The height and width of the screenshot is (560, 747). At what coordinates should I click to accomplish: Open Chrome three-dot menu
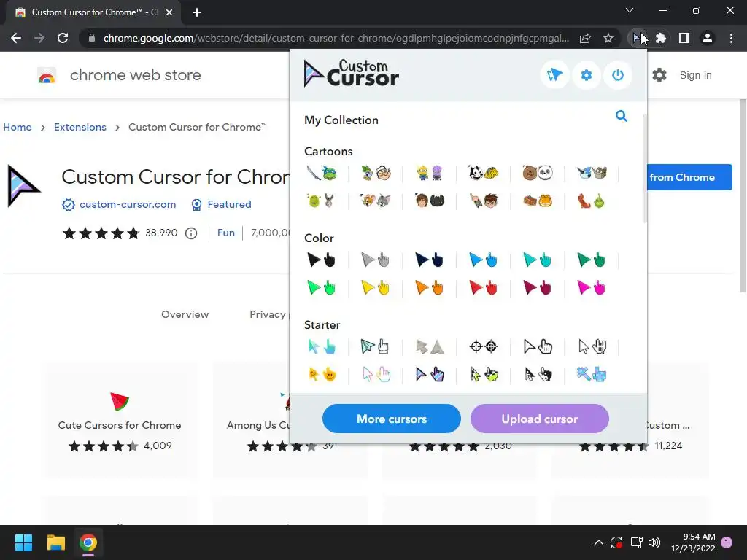[731, 38]
